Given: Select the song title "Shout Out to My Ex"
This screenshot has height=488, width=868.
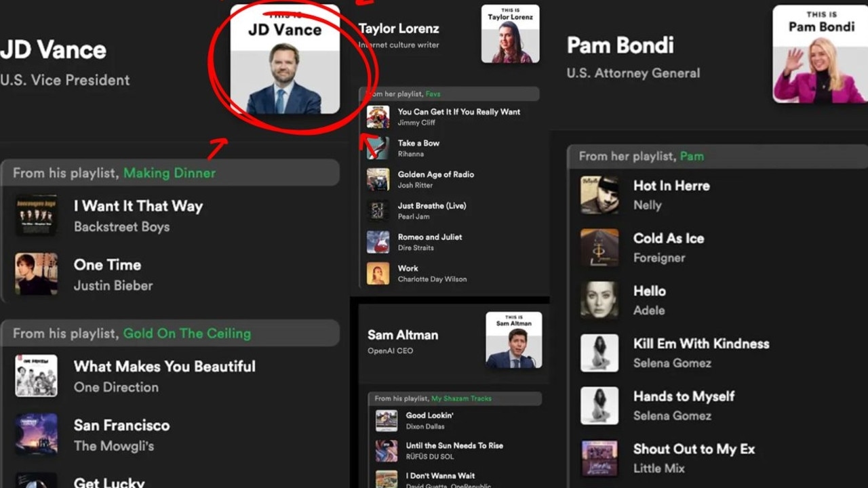Looking at the screenshot, I should (x=694, y=449).
